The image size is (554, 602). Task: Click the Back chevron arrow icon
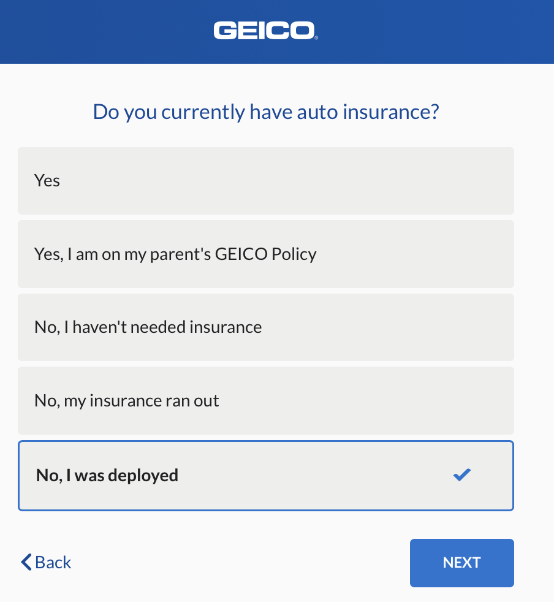coord(26,562)
